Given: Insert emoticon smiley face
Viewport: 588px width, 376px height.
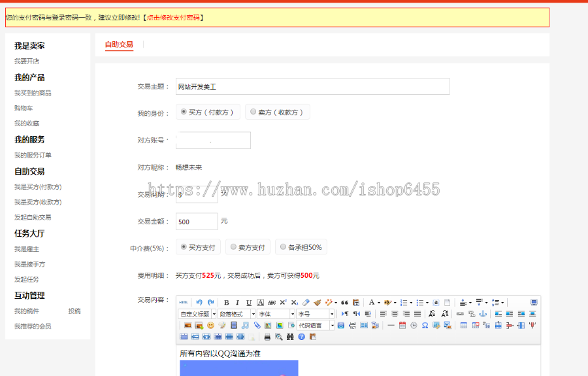Looking at the screenshot, I should coord(211,326).
